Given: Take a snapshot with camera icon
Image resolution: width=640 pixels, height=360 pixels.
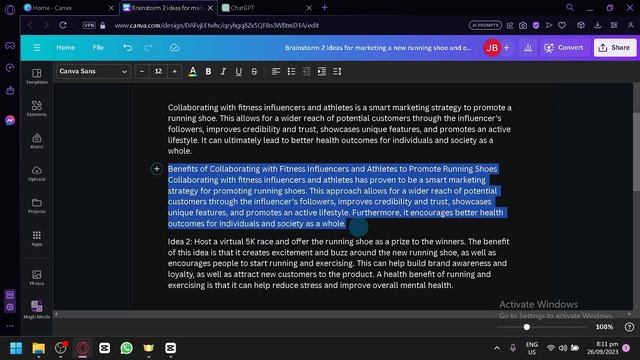Looking at the screenshot, I should [523, 25].
